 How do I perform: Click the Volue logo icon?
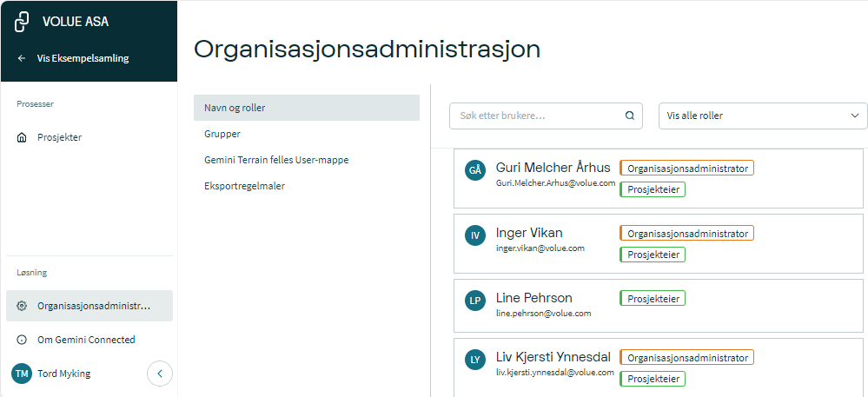click(23, 22)
